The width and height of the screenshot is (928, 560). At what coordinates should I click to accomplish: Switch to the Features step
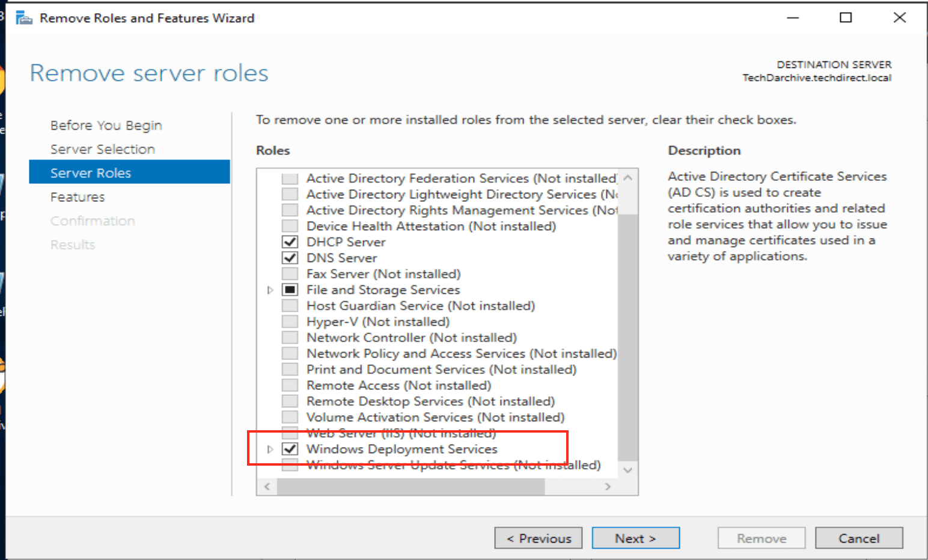click(x=78, y=197)
